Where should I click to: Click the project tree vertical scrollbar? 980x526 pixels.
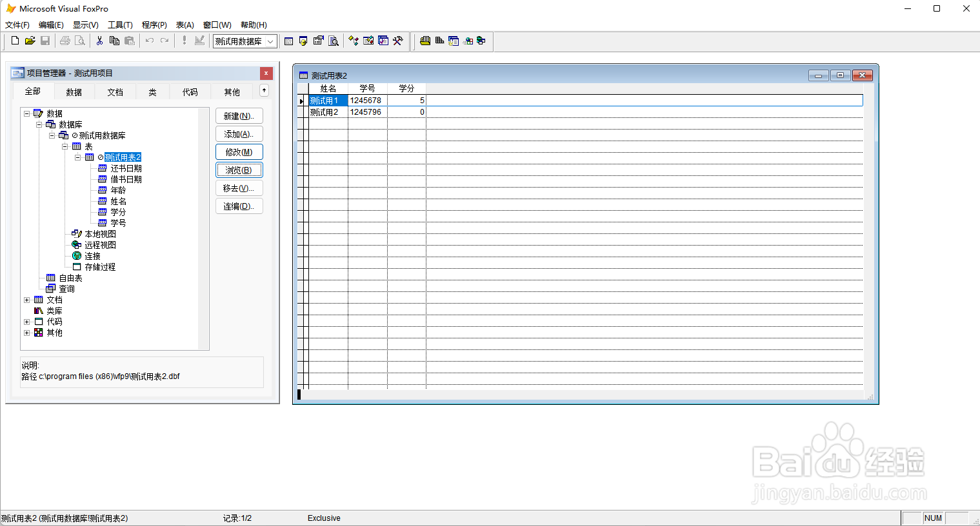204,229
